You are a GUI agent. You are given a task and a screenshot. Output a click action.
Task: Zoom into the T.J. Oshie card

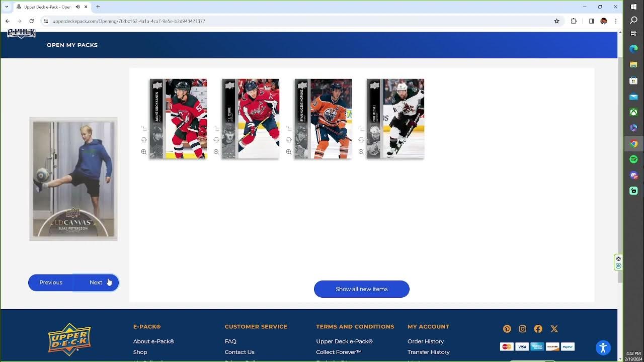[216, 152]
